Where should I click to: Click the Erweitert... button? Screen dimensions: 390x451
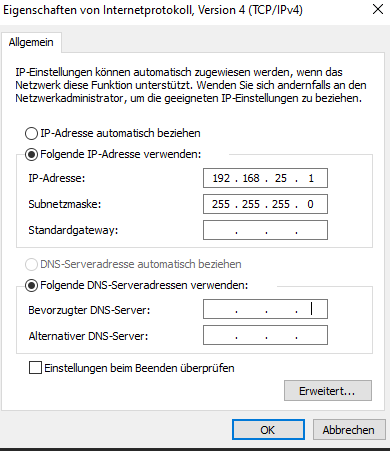(x=328, y=391)
